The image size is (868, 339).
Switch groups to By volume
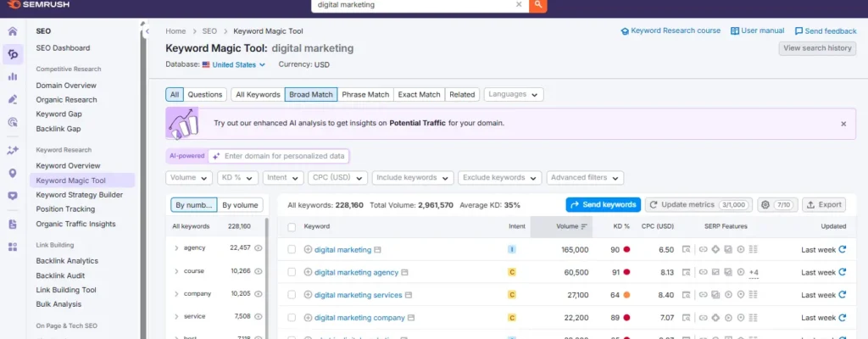tap(240, 205)
